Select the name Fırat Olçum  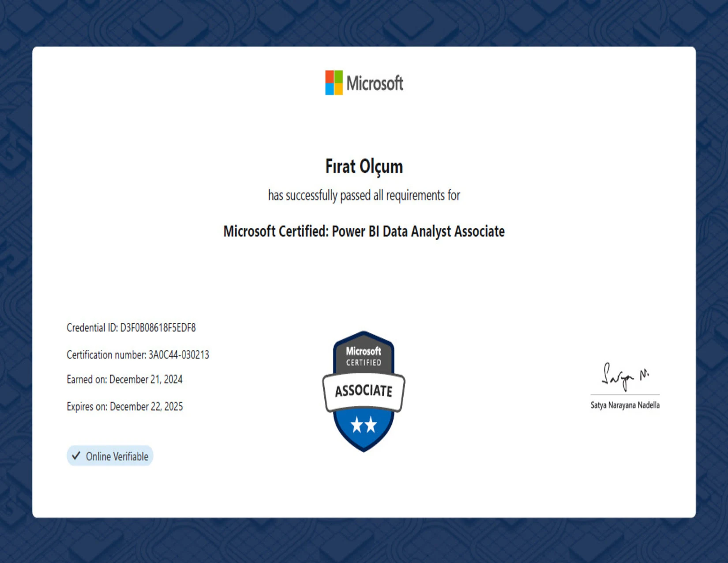(364, 166)
